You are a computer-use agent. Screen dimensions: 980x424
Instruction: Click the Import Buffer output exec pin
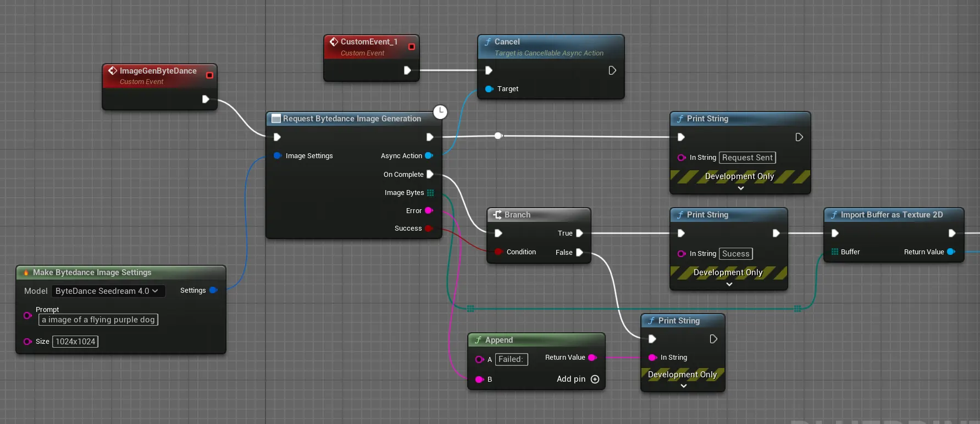pos(951,233)
